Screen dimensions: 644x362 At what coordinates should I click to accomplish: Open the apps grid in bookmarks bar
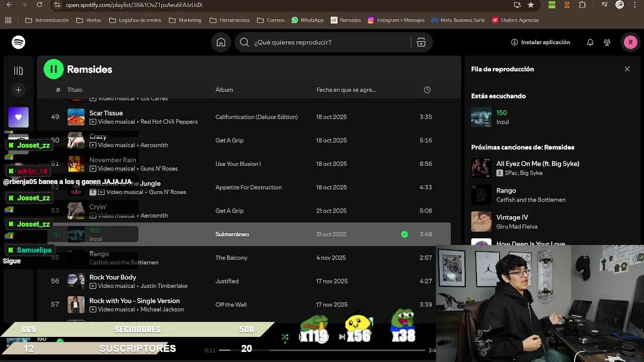click(8, 20)
